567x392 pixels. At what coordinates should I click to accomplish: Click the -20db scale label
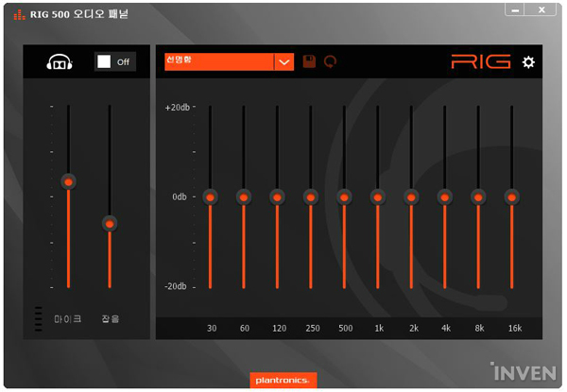pyautogui.click(x=176, y=286)
